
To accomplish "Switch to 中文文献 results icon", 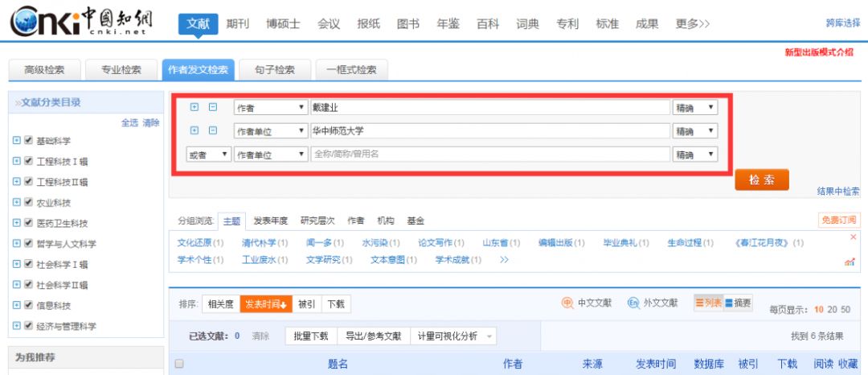I will coord(568,303).
